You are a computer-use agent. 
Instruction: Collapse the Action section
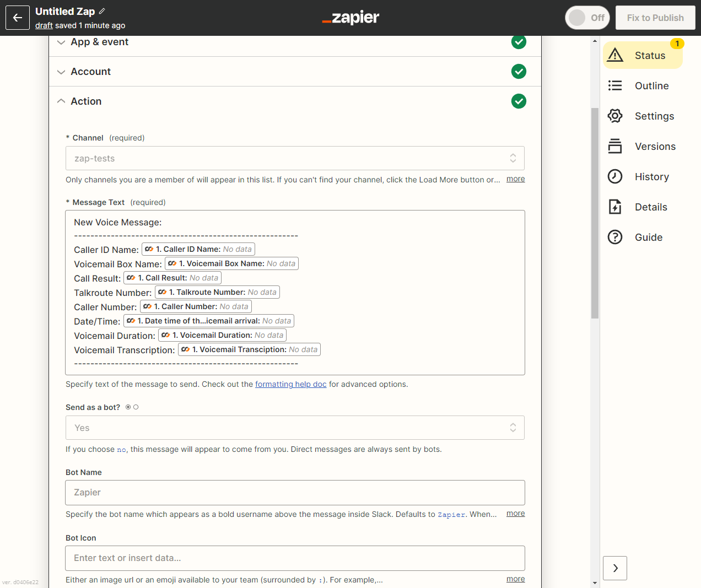295,101
